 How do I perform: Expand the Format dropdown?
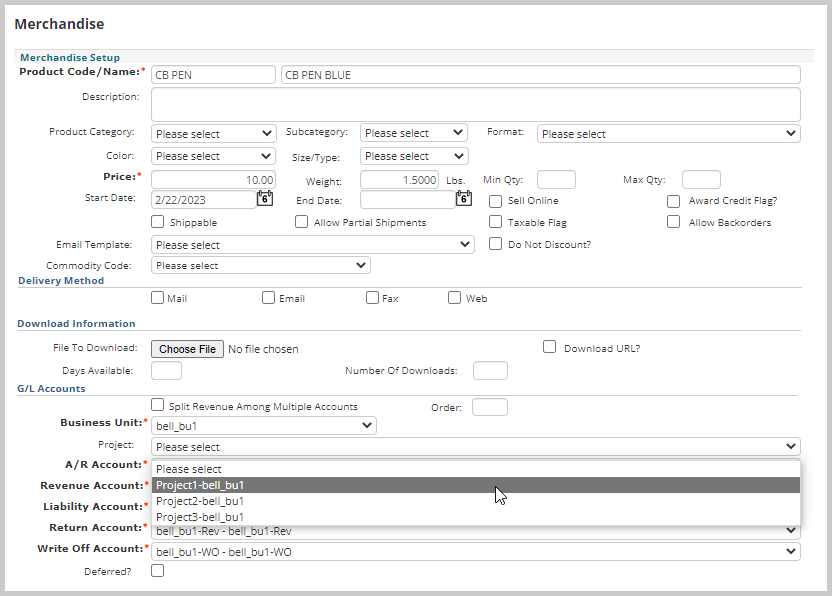669,134
